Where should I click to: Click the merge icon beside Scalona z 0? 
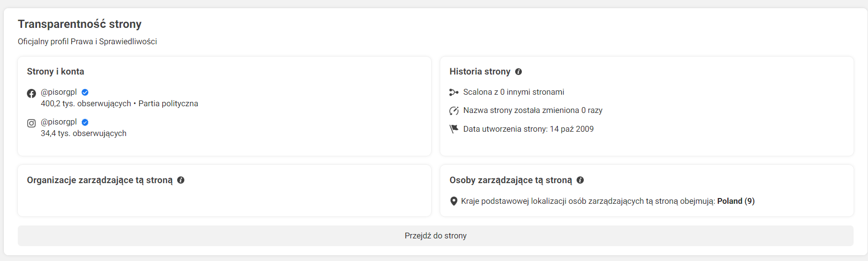(454, 92)
